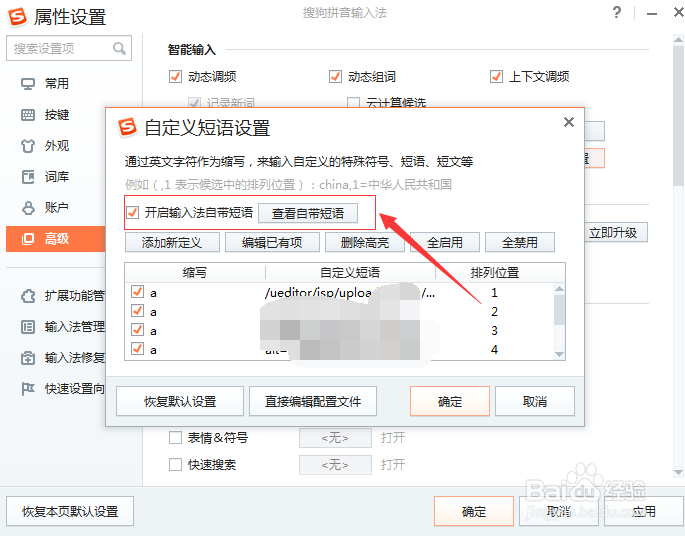
Task: Click 直接编辑配置文件 button
Action: click(x=313, y=401)
